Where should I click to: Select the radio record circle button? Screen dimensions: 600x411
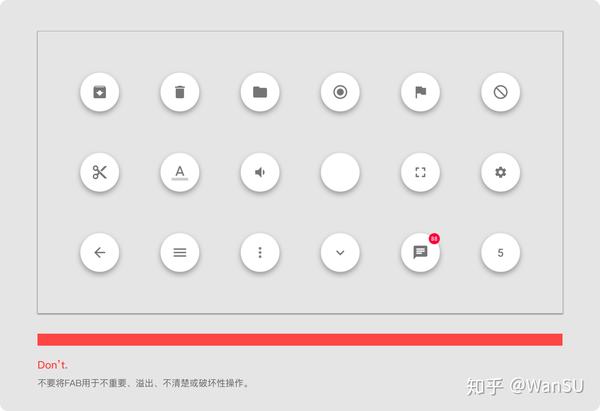tap(340, 92)
